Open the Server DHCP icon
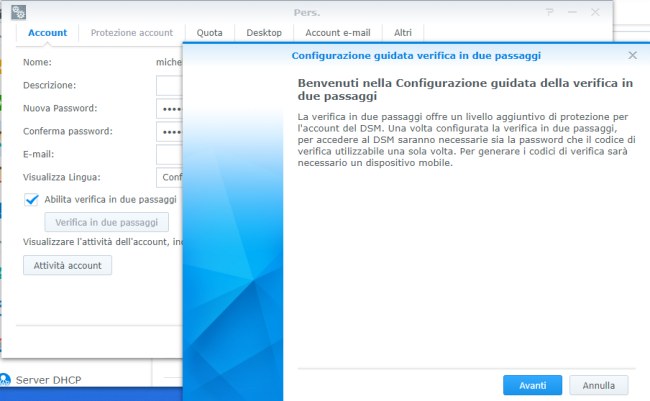The height and width of the screenshot is (401, 650). [7, 380]
